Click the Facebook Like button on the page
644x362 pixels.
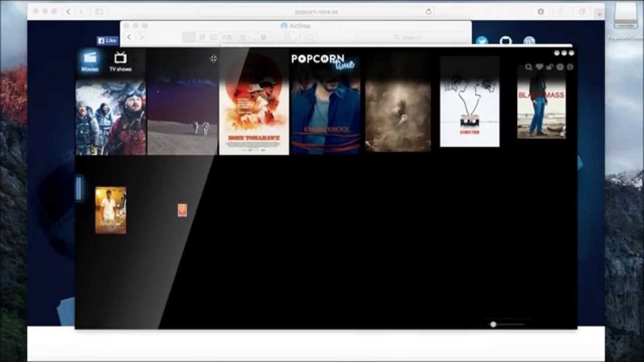(x=108, y=41)
